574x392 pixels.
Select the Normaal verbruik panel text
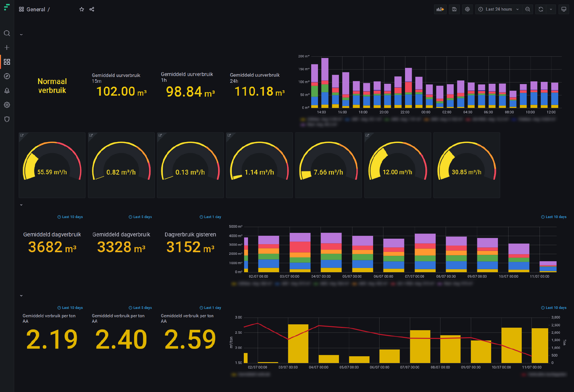(52, 86)
